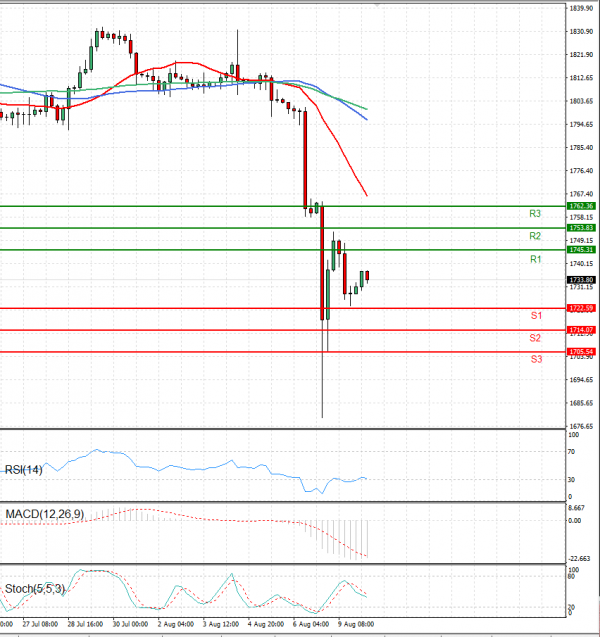
Task: Click the R3 resistance level label
Action: [535, 214]
